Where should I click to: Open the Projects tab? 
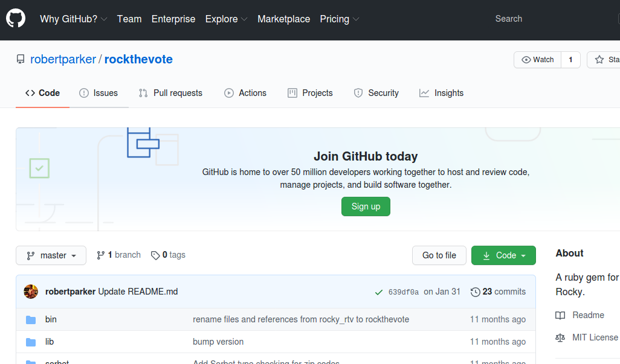310,93
